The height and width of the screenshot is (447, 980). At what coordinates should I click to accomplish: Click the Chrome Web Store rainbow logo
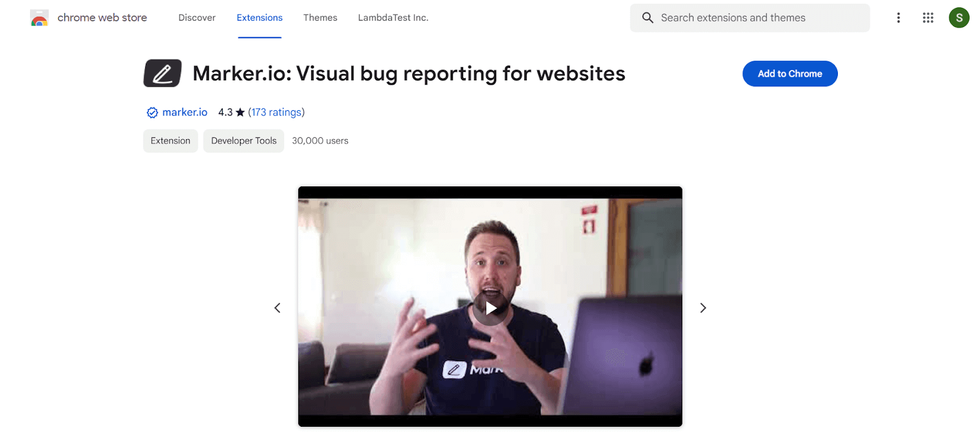click(x=39, y=18)
